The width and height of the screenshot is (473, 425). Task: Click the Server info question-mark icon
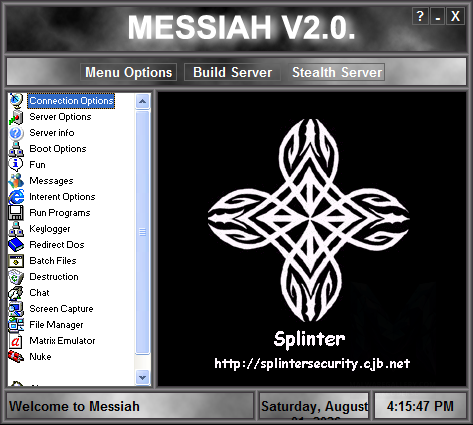(16, 133)
